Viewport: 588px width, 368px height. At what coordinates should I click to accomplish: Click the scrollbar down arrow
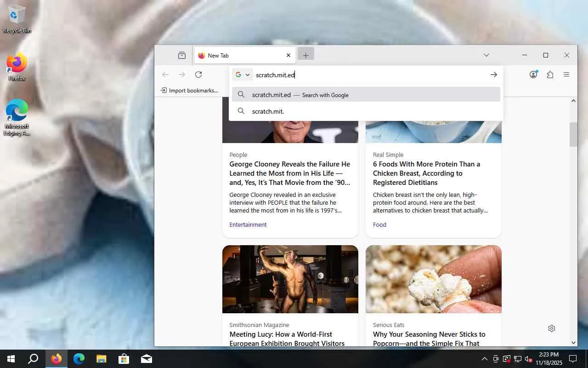tap(573, 343)
